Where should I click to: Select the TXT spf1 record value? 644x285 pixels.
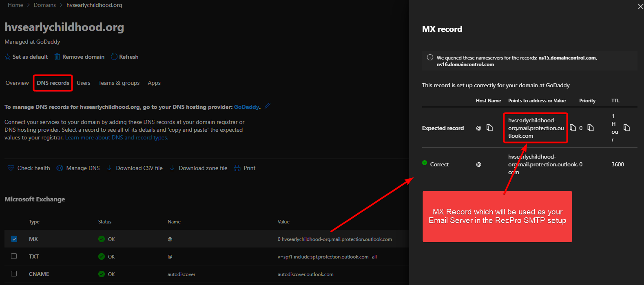pos(327,257)
